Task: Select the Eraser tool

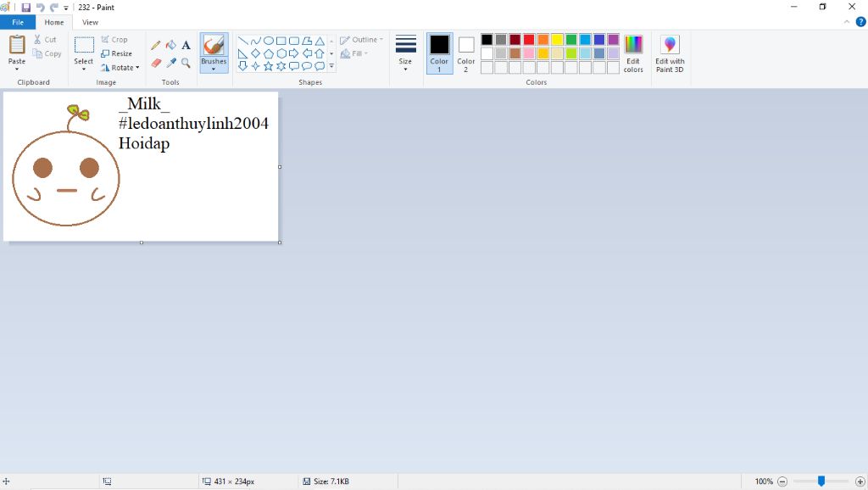Action: (x=156, y=63)
